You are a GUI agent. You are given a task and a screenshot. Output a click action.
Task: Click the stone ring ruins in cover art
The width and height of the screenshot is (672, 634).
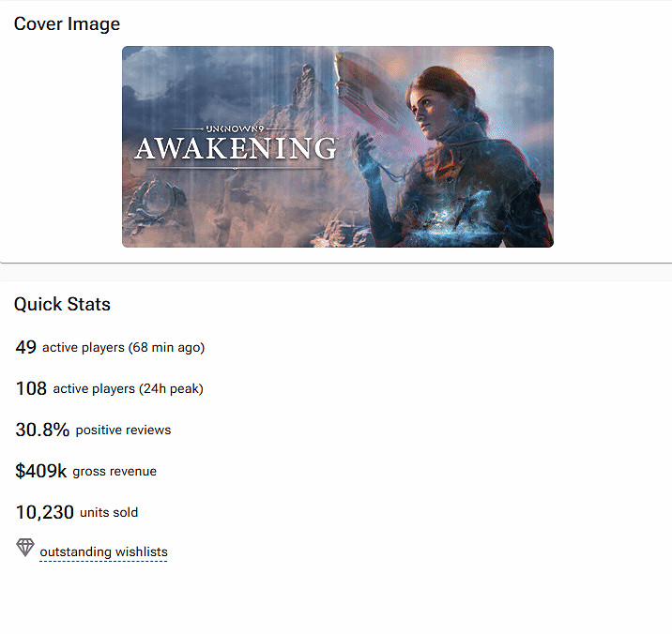tap(157, 204)
